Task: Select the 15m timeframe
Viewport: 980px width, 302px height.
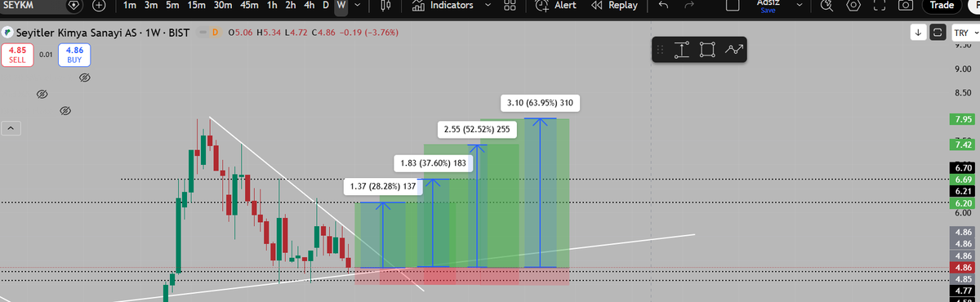Action: [x=197, y=5]
